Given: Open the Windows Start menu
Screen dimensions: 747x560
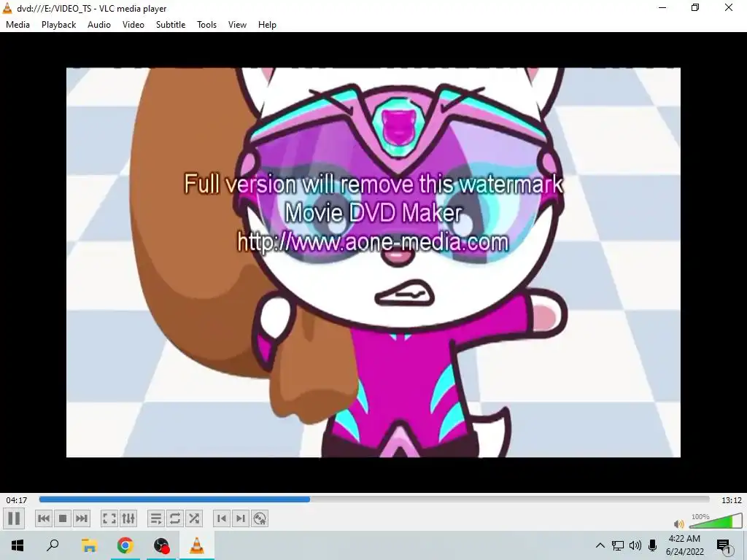Looking at the screenshot, I should tap(18, 545).
